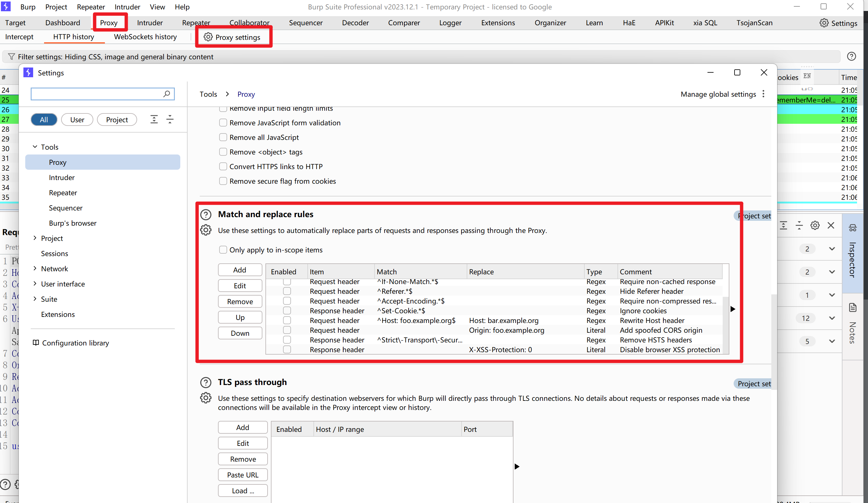
Task: Select Sequencer in settings tree
Action: point(65,208)
